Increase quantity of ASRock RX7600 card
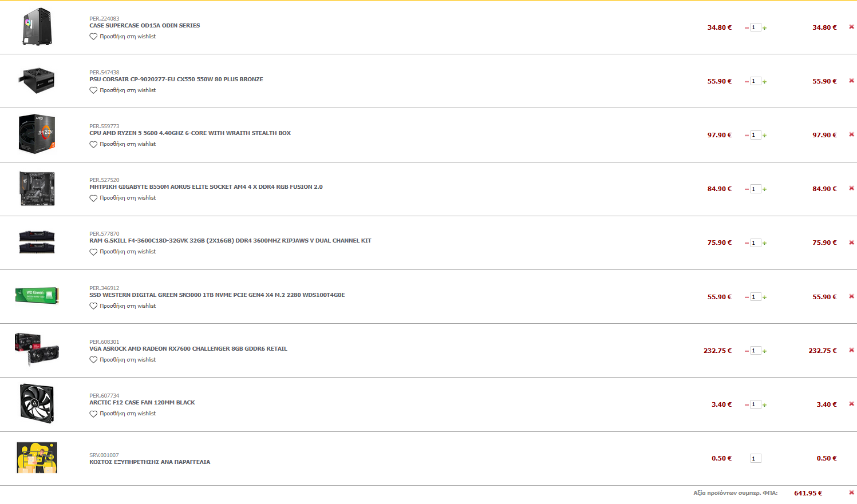Screen dimensions: 857x504 click(x=764, y=351)
